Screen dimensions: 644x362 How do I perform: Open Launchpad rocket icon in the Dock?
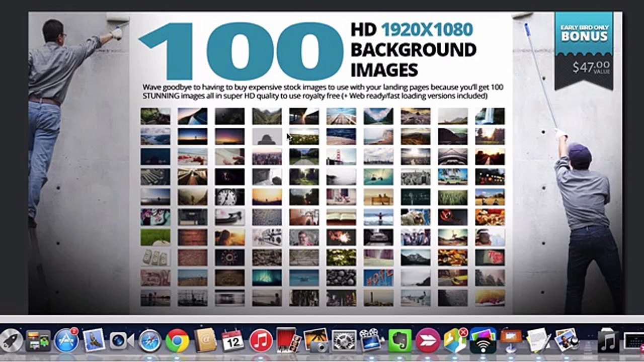point(10,340)
